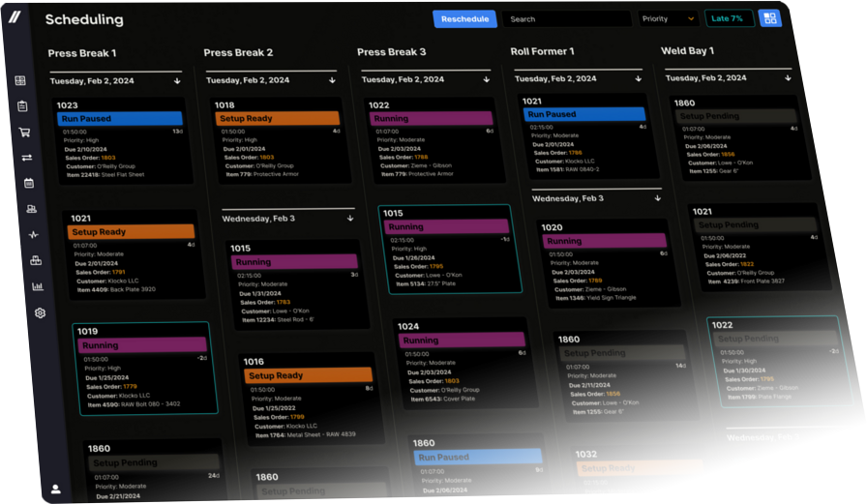This screenshot has height=504, width=867.
Task: Click the user profile icon at sidebar bottom
Action: [55, 489]
